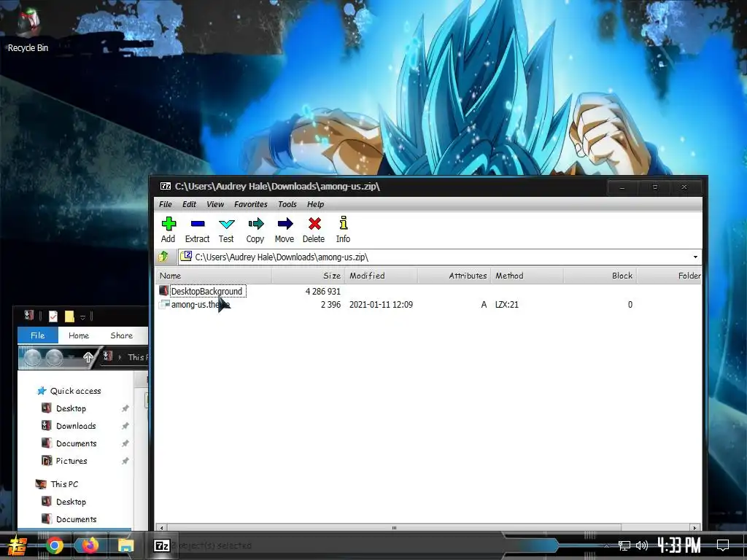Click Explorer's forward navigation button
This screenshot has width=747, height=560.
click(x=54, y=357)
